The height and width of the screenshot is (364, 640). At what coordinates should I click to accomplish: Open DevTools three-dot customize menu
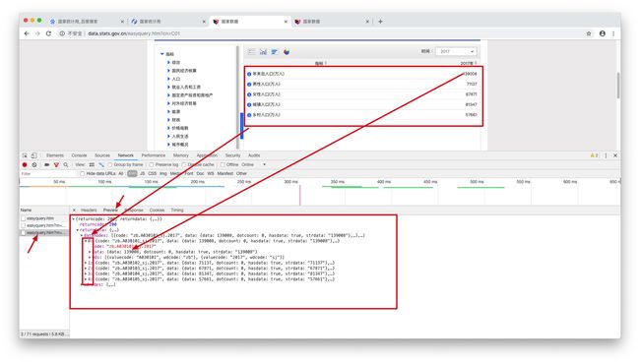coord(606,155)
